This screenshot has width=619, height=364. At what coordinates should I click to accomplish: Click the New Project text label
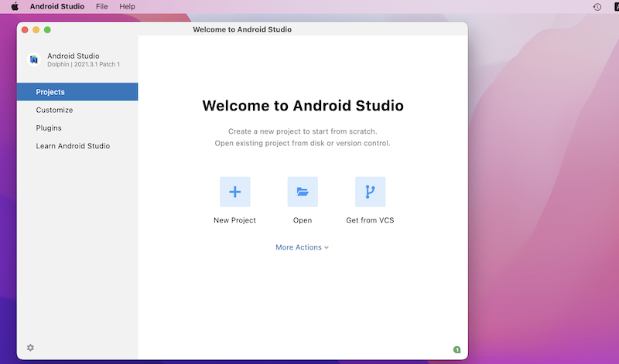coord(234,220)
